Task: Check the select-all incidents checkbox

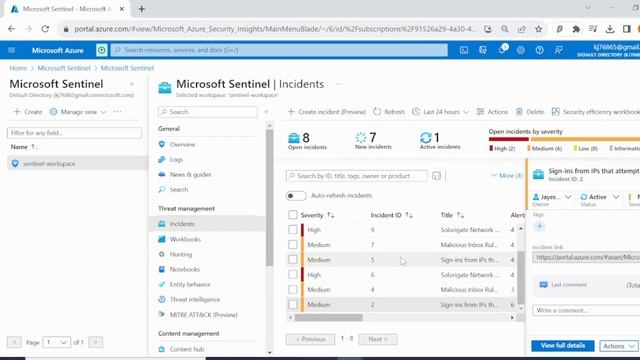Action: tap(293, 215)
